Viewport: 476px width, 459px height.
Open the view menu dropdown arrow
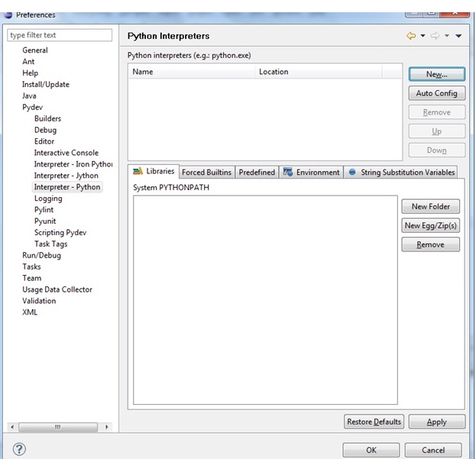[458, 36]
